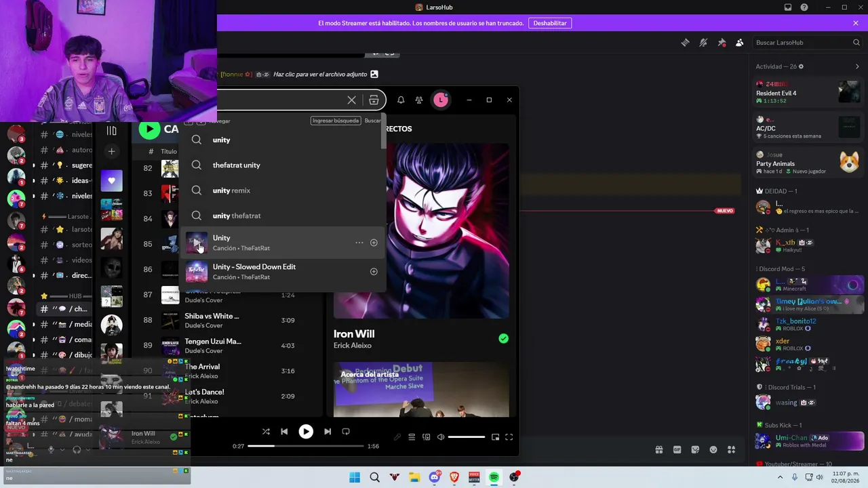This screenshot has height=488, width=868.
Task: Click the Iron Will album artwork
Action: (x=421, y=230)
